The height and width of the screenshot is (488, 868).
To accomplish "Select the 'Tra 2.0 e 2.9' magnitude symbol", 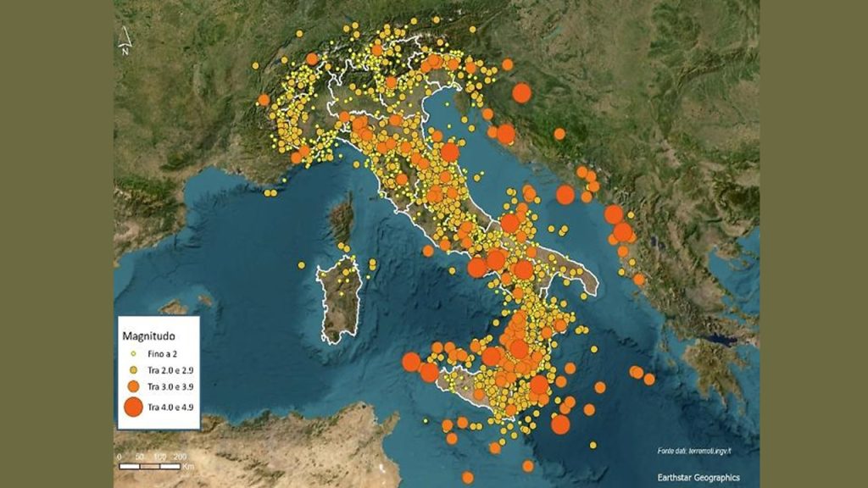I will click(x=132, y=369).
